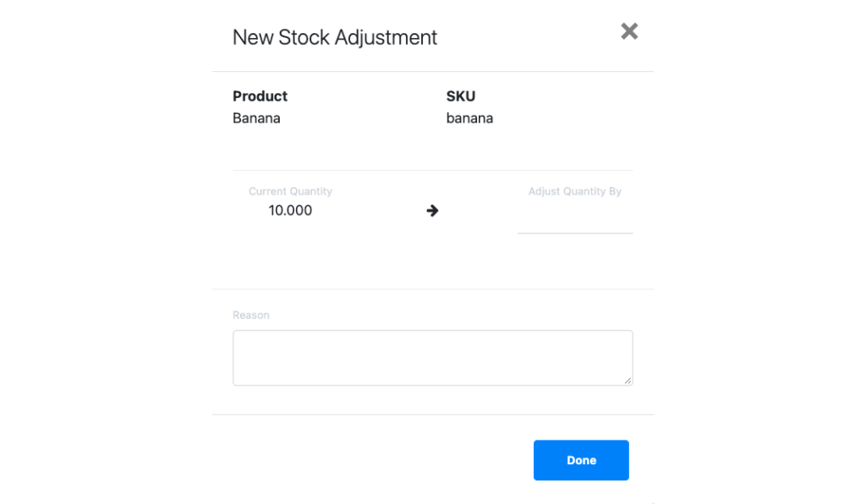Click the bold Product heading
The image size is (866, 504).
tap(260, 96)
